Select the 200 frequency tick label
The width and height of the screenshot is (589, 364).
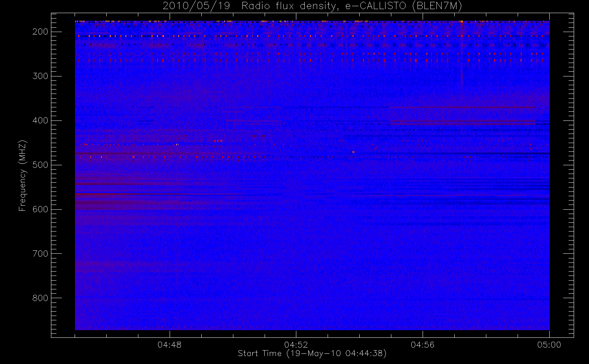tap(40, 32)
